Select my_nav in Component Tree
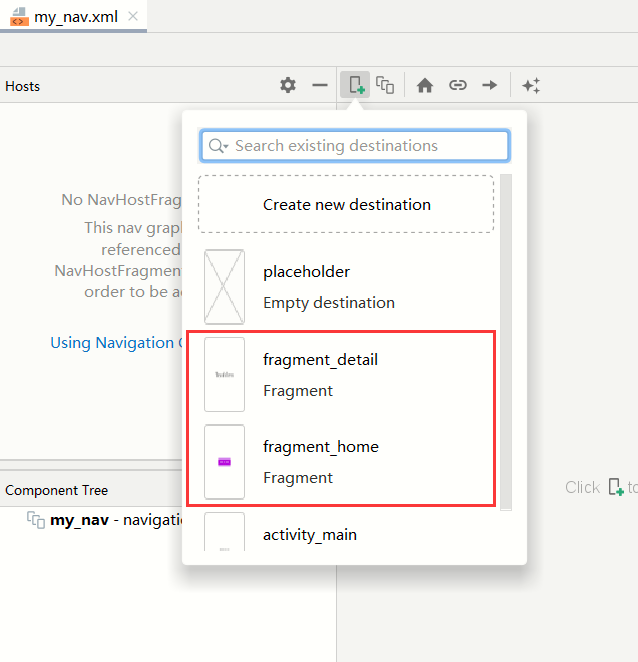The image size is (638, 662). coord(80,520)
